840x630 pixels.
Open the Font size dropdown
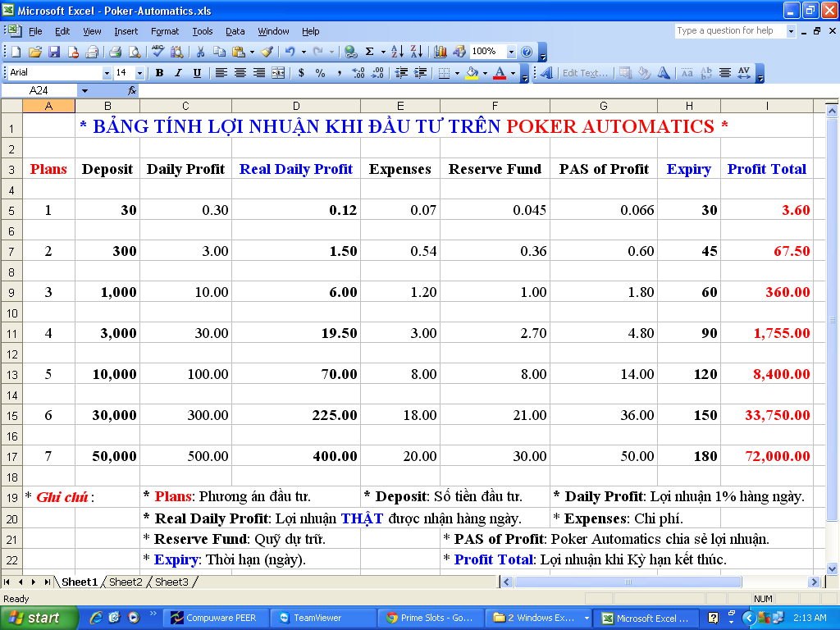tap(139, 73)
